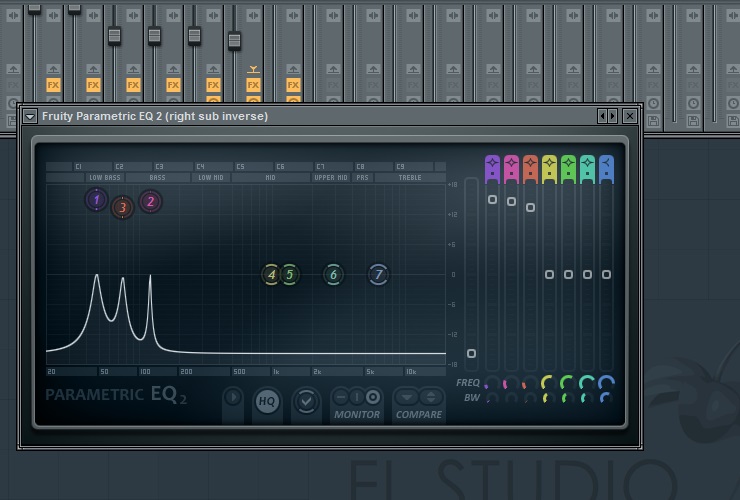Toggle the checkmark view option button

[x=306, y=401]
